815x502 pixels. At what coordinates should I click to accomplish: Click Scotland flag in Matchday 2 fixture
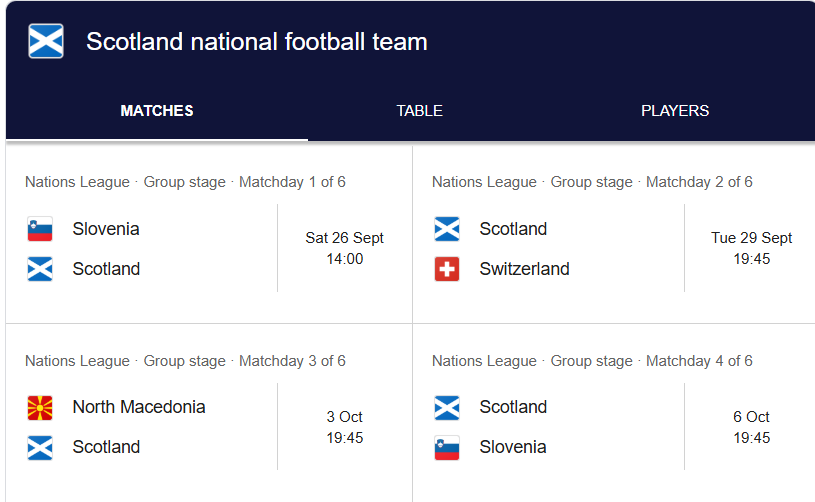coord(447,229)
